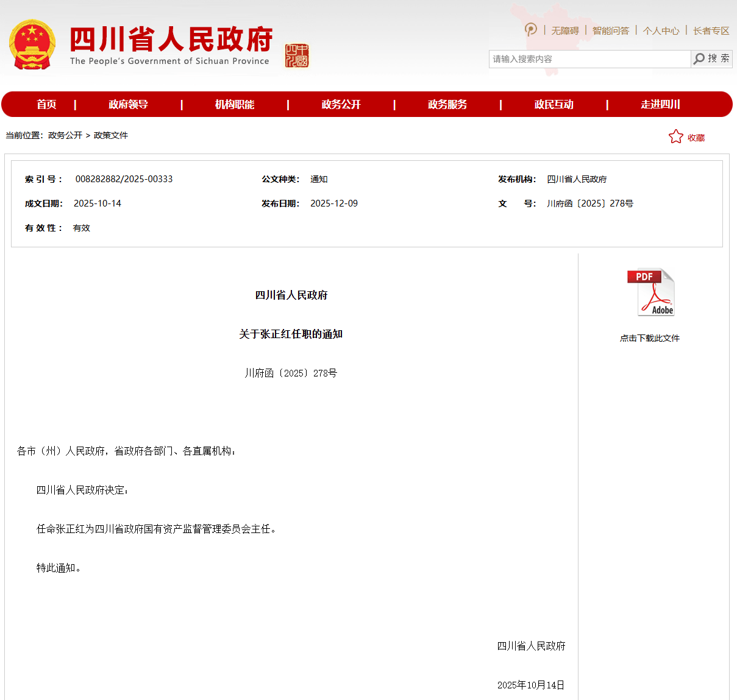Go to the 政务公开 navigation tab
This screenshot has width=737, height=700.
[341, 104]
